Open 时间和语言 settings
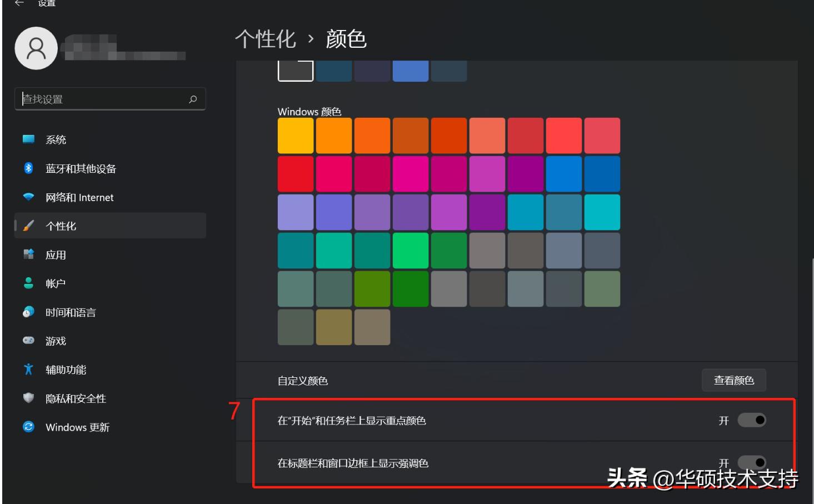Viewport: 814px width, 504px height. tap(69, 313)
